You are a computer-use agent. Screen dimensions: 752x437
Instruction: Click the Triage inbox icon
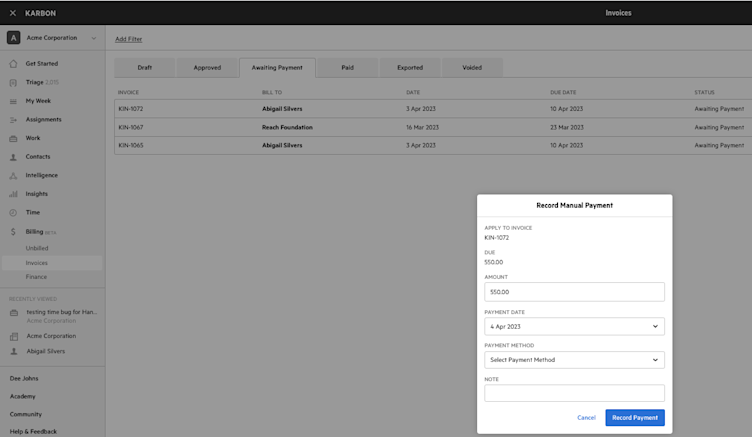tap(13, 83)
